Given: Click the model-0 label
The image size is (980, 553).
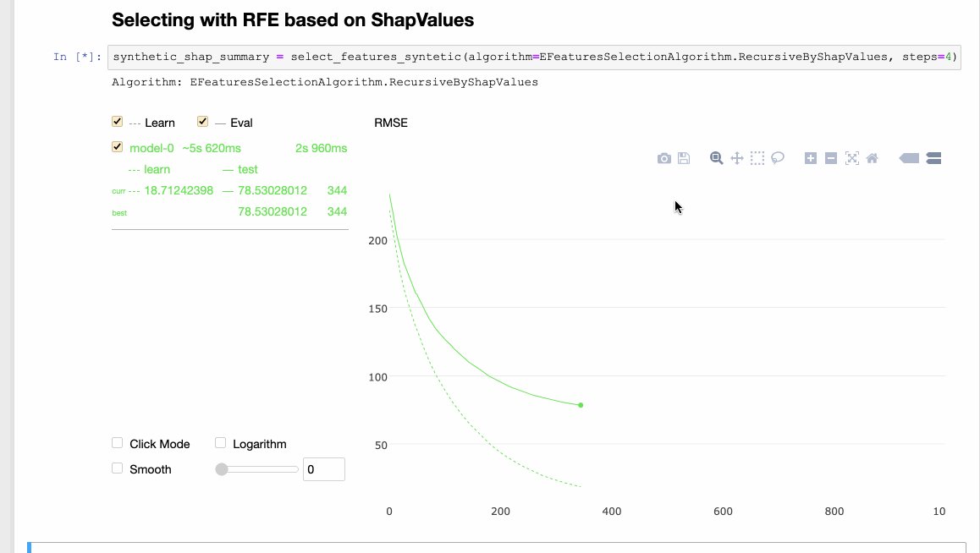Looking at the screenshot, I should (x=151, y=148).
